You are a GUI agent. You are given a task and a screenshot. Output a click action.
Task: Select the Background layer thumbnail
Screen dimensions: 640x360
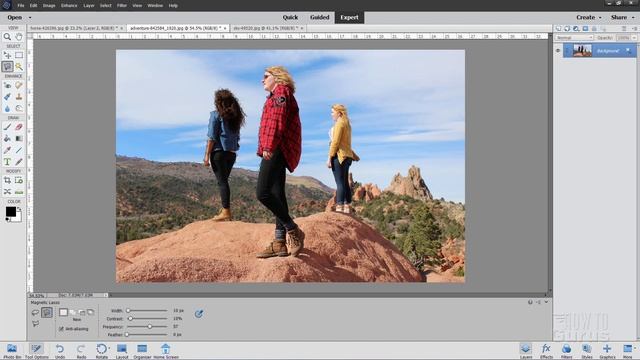point(582,50)
